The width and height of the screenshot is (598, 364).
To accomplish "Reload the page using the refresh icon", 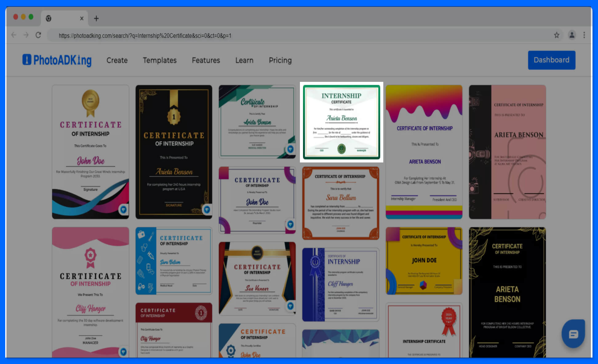I will (38, 35).
